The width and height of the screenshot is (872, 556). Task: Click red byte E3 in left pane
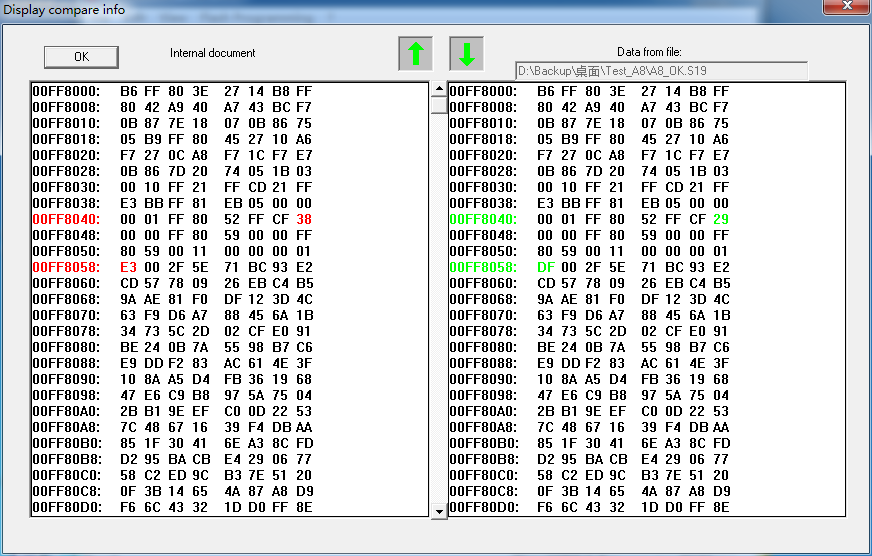[128, 267]
